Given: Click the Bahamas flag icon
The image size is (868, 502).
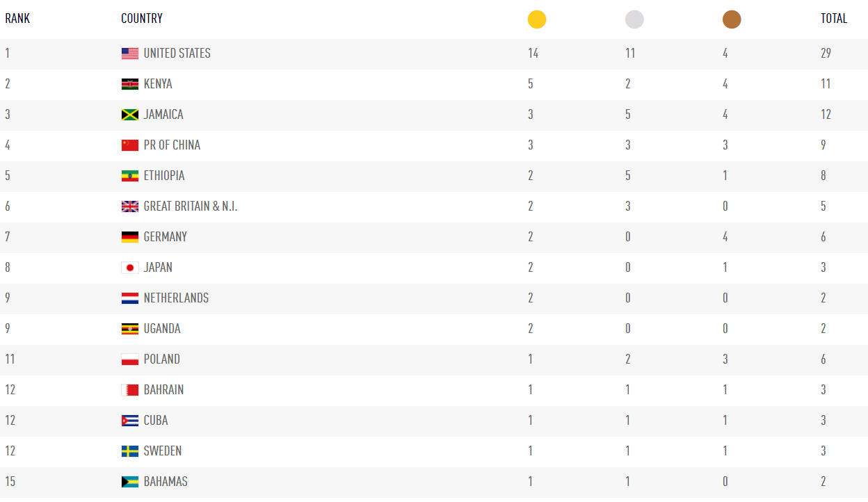Looking at the screenshot, I should (130, 482).
